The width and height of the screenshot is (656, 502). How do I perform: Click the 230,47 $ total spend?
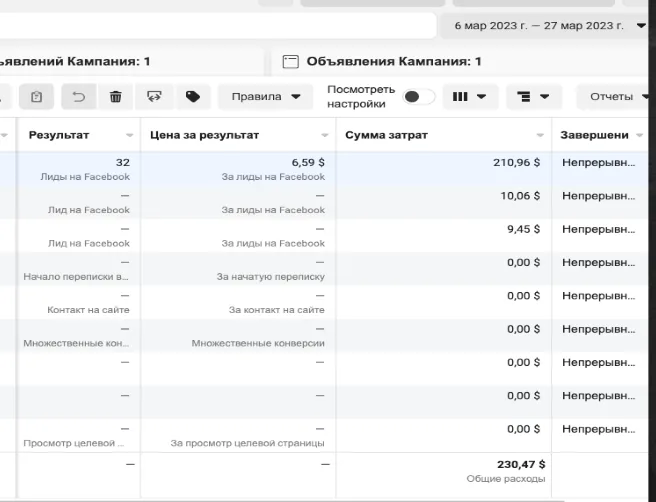(521, 464)
